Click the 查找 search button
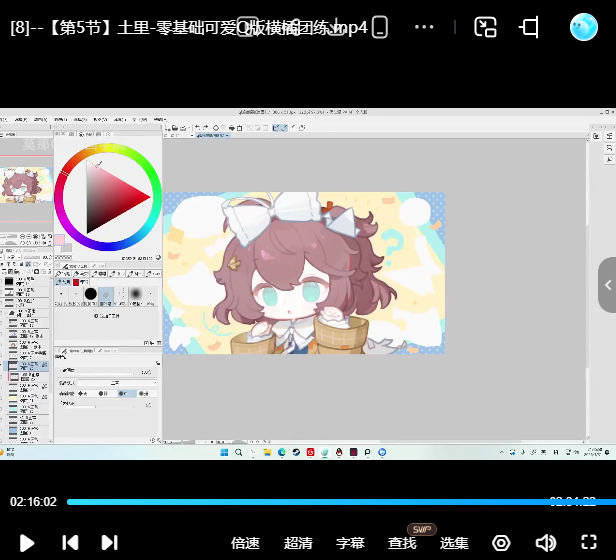This screenshot has width=616, height=560. click(402, 543)
